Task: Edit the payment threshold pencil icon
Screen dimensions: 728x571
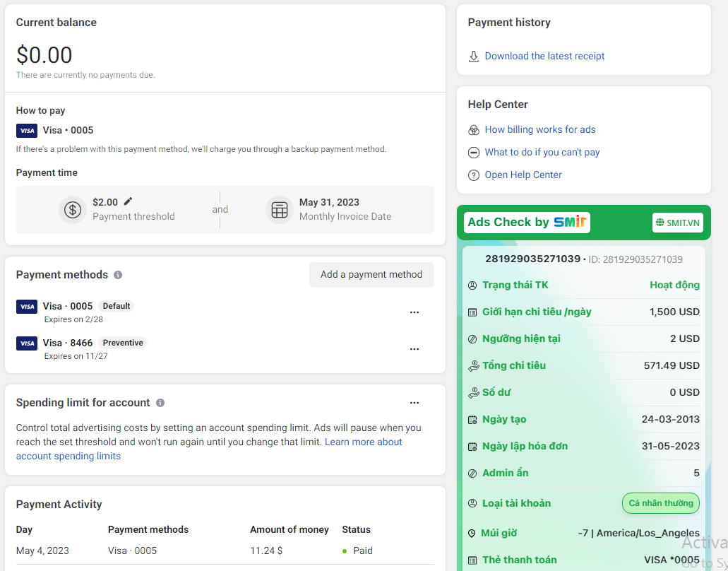Action: pos(128,201)
